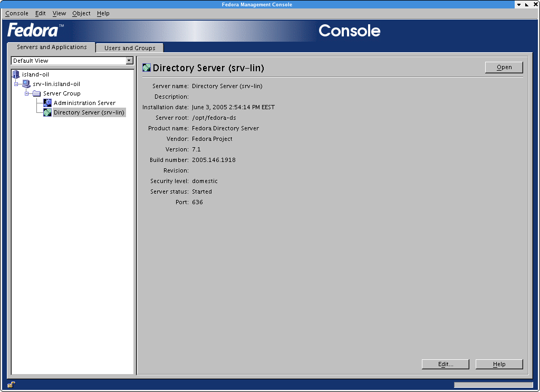Click the Server Group folder icon
The height and width of the screenshot is (392, 540).
(36, 93)
